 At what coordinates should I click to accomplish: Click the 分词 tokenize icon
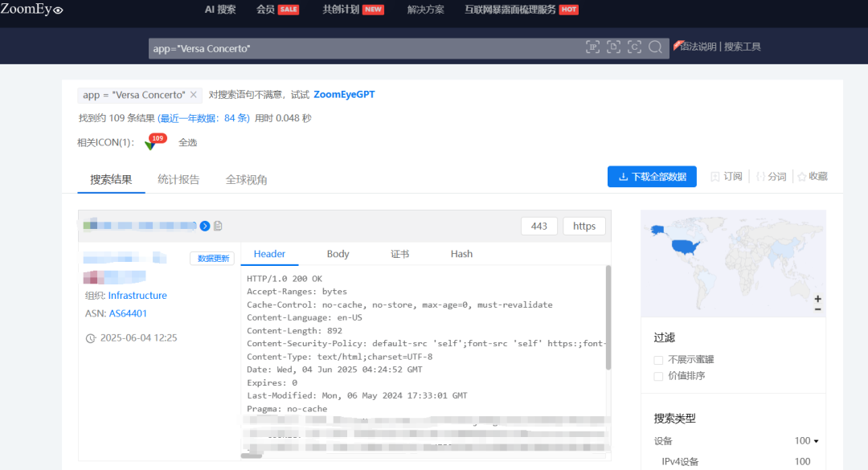760,177
